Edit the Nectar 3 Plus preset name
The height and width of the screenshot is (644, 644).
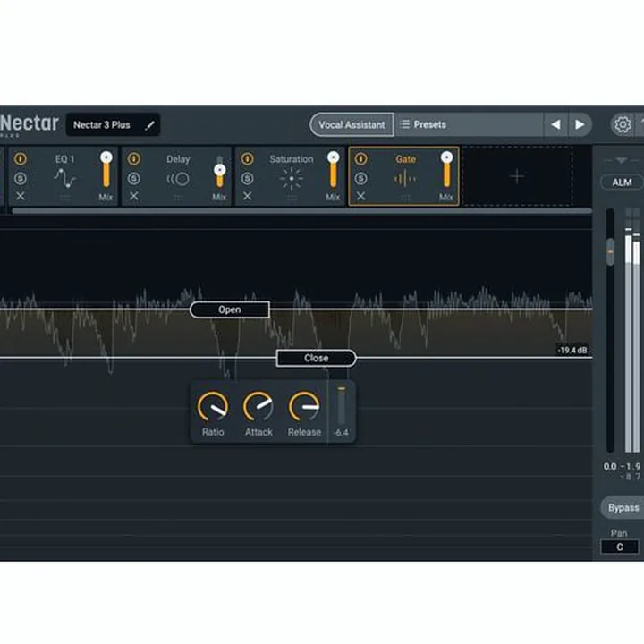(x=150, y=125)
